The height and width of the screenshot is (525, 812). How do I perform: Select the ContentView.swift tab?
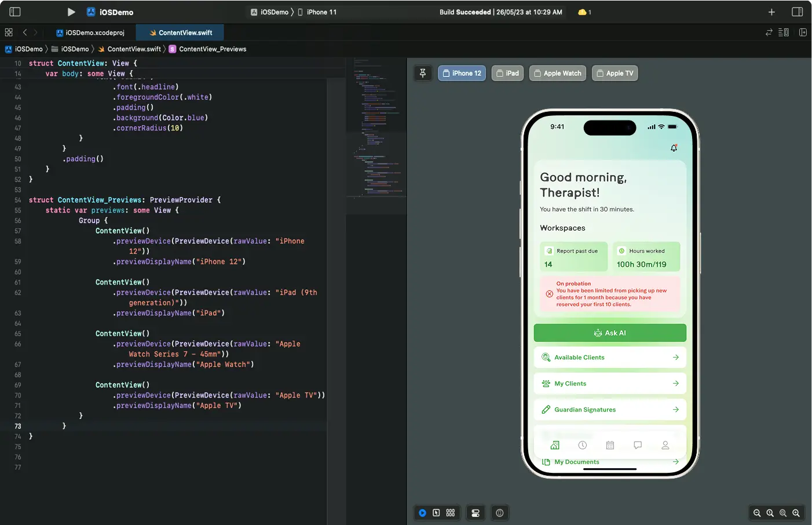180,32
